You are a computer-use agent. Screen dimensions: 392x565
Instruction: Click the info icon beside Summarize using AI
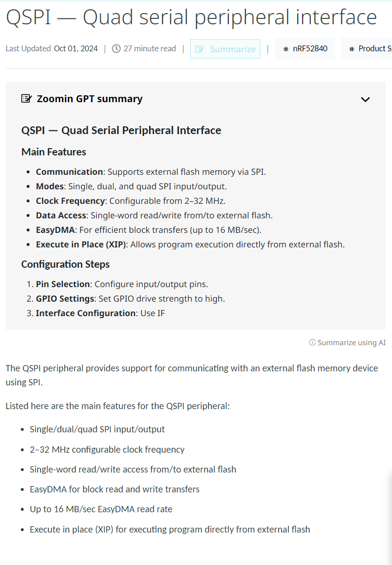pos(312,343)
